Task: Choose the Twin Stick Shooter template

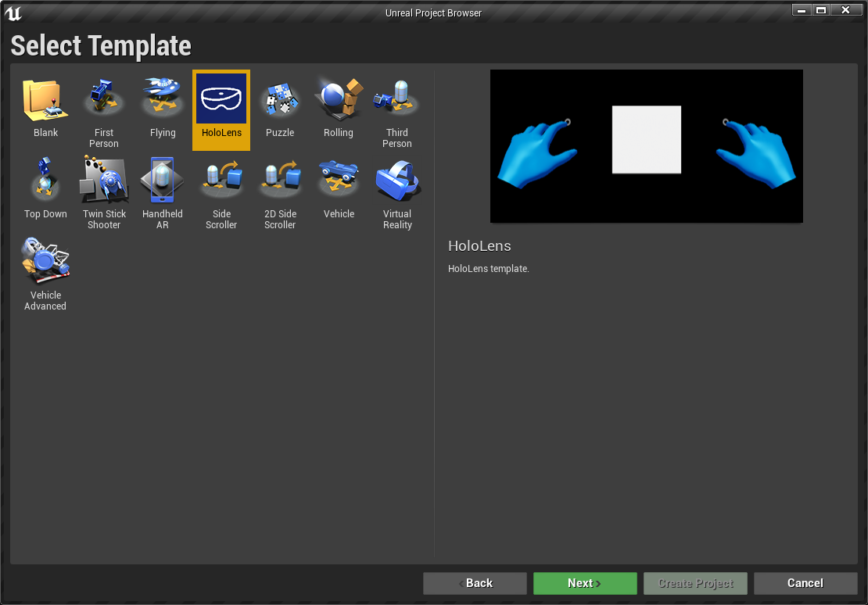Action: pos(103,191)
